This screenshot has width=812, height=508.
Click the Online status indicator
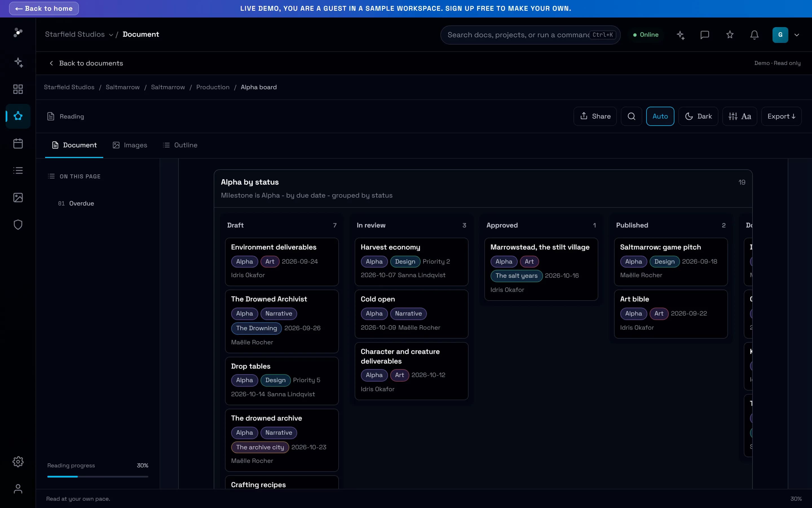pyautogui.click(x=646, y=35)
